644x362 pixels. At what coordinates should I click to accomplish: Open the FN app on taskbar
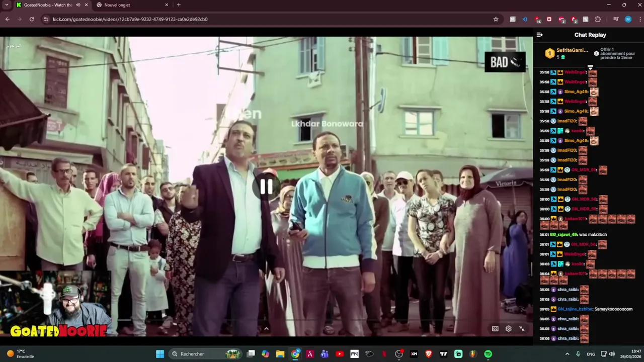[354, 354]
